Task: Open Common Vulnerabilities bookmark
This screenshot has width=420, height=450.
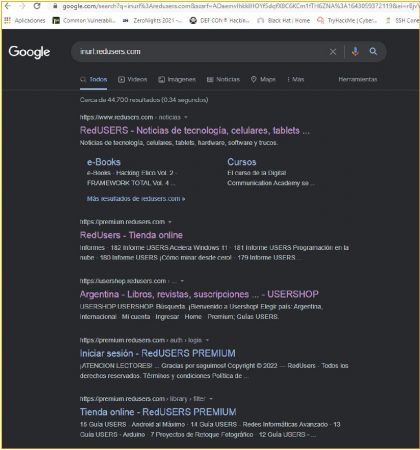Action: click(x=84, y=20)
